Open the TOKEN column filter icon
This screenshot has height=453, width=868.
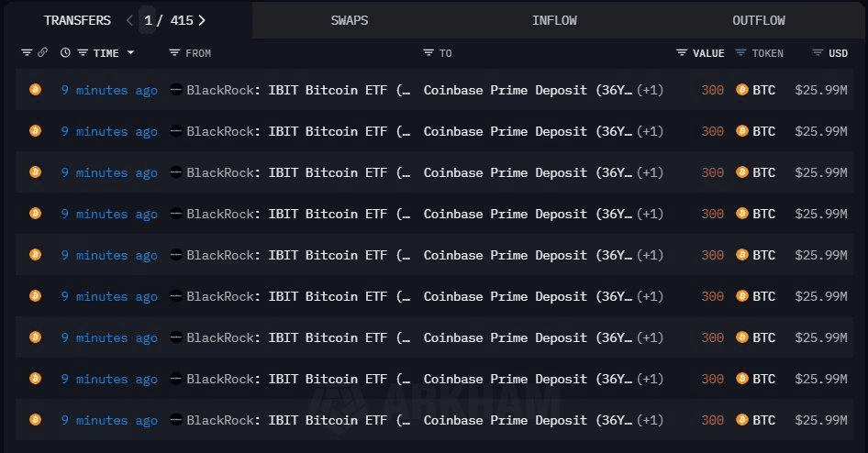[740, 52]
